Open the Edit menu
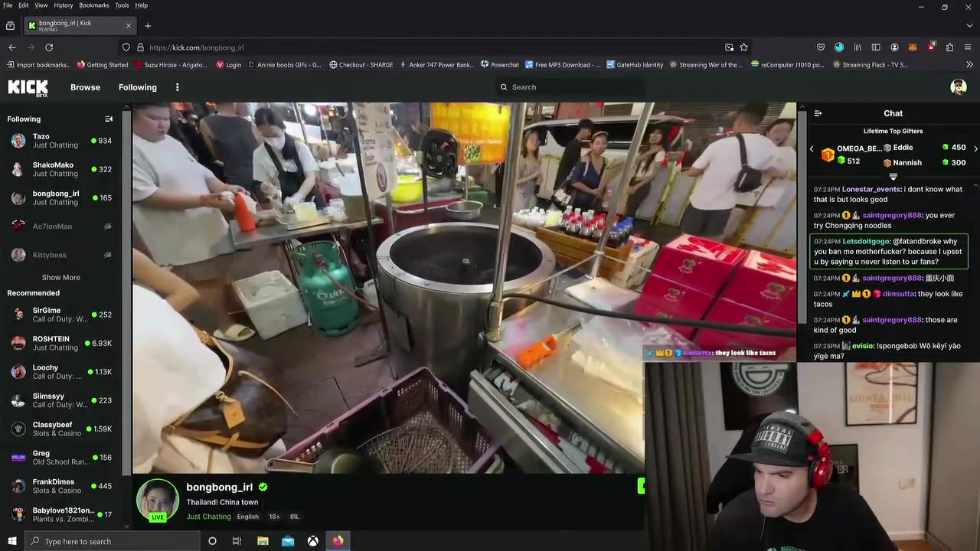The height and width of the screenshot is (551, 980). click(24, 5)
